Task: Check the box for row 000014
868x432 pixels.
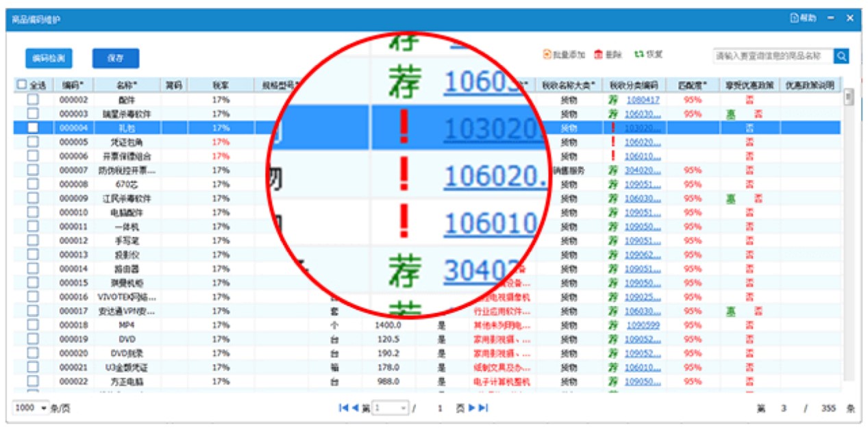Action: pos(33,269)
